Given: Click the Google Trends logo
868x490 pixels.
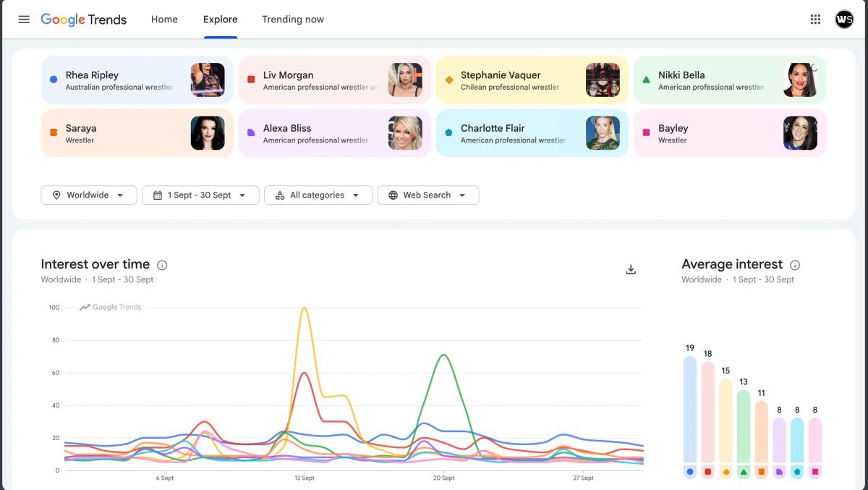Looking at the screenshot, I should tap(83, 20).
